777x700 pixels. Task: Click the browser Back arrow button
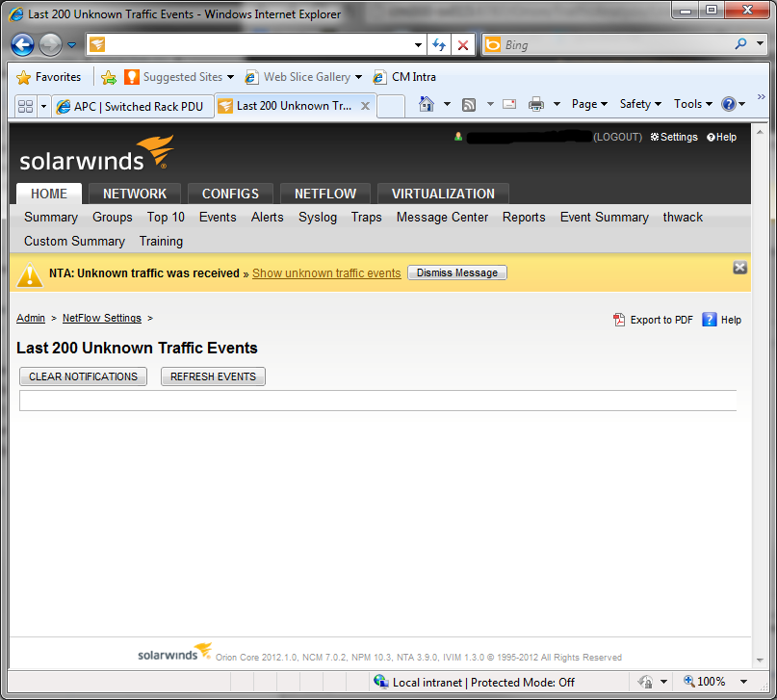23,45
